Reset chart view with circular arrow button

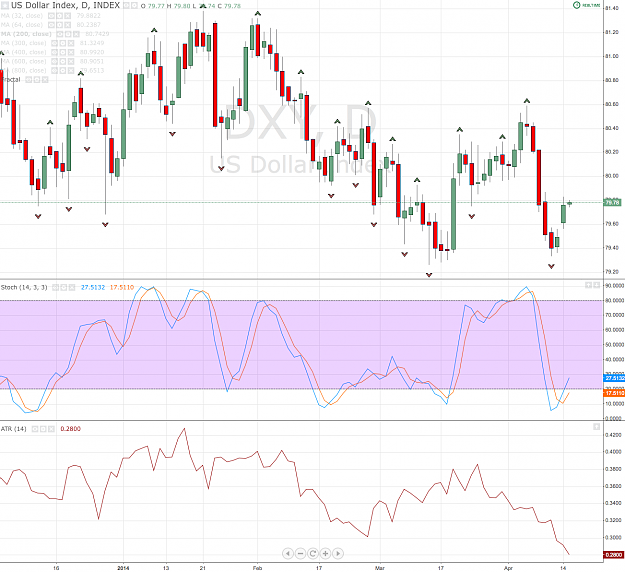(313, 553)
